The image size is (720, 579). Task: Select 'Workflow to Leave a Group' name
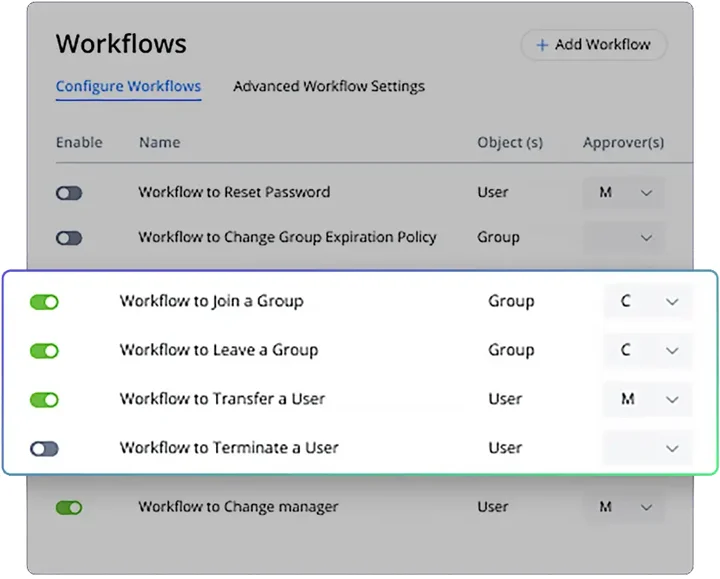tap(219, 350)
